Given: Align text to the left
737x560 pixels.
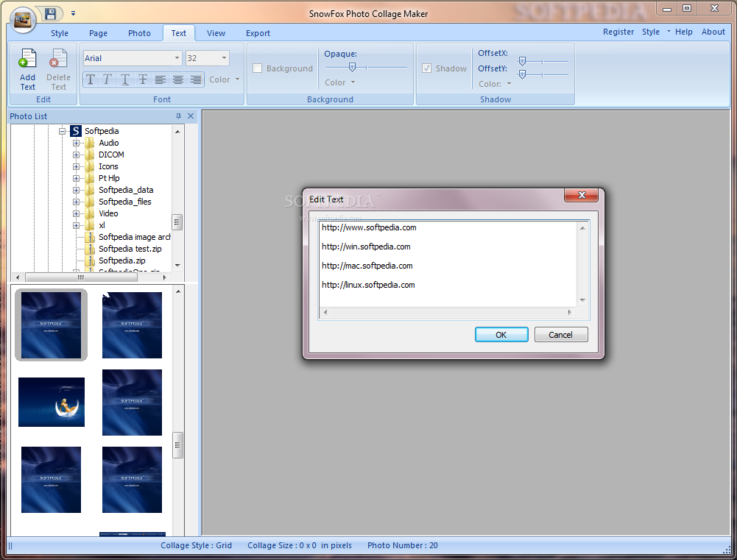Looking at the screenshot, I should [161, 80].
